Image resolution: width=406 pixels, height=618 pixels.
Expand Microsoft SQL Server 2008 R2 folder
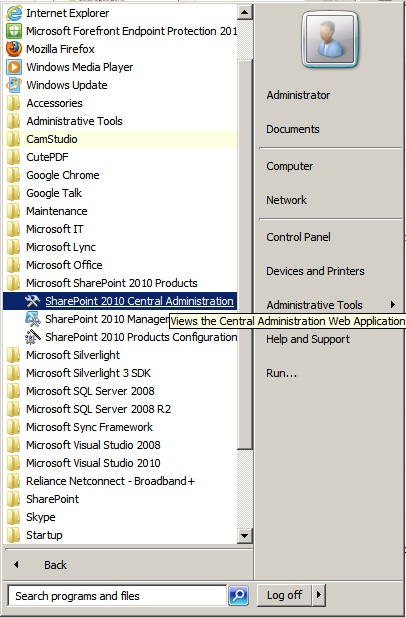[x=120, y=409]
